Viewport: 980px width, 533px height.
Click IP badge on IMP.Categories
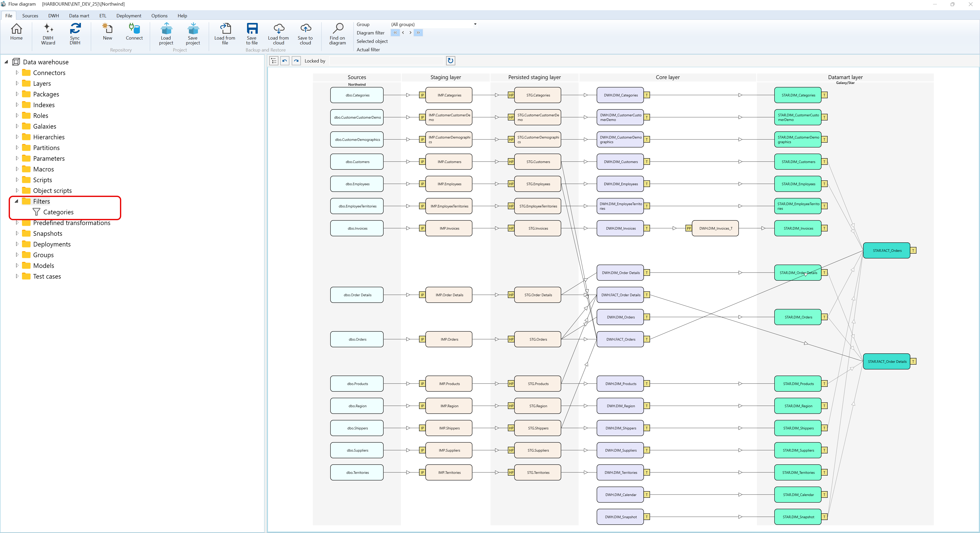coord(422,95)
